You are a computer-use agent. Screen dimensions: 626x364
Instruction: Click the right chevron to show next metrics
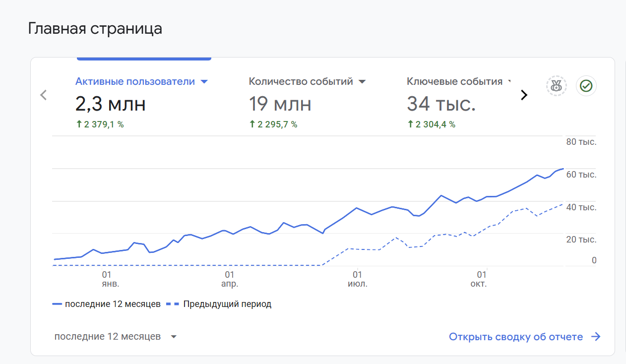click(524, 95)
